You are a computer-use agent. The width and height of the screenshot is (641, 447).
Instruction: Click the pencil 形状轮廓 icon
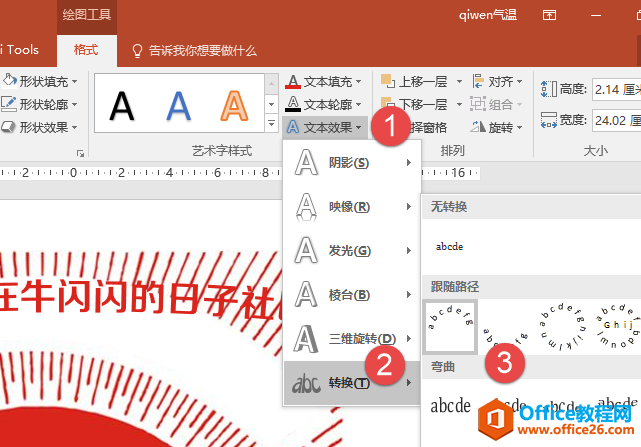click(x=9, y=104)
